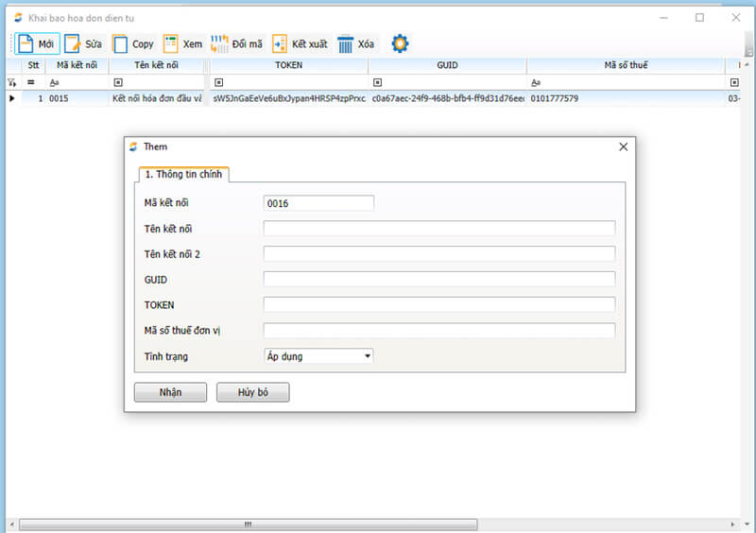This screenshot has height=533, width=756.
Task: Click the Tên kết nối 2 input field
Action: (x=439, y=254)
